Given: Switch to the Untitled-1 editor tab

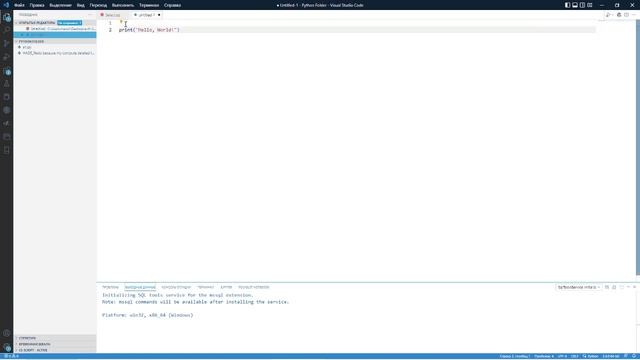Looking at the screenshot, I should pyautogui.click(x=146, y=15).
